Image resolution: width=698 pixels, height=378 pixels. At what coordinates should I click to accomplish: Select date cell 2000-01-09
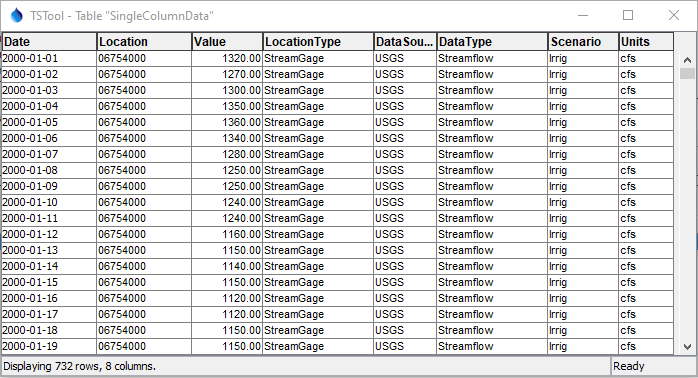coord(49,187)
